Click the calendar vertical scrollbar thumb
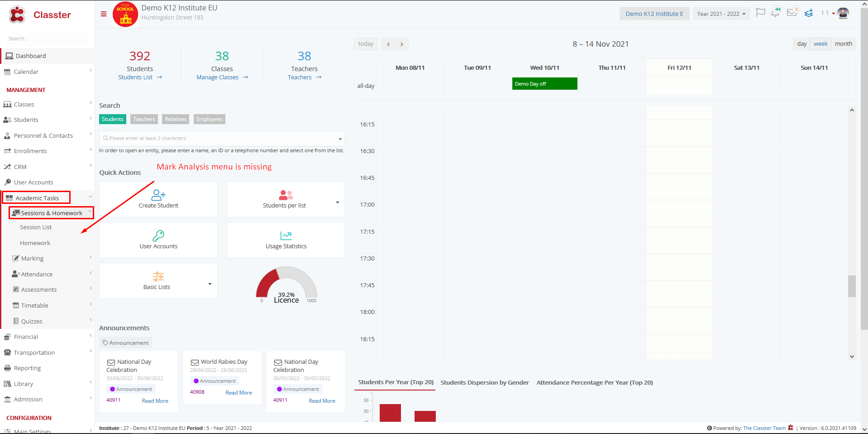 click(x=852, y=286)
